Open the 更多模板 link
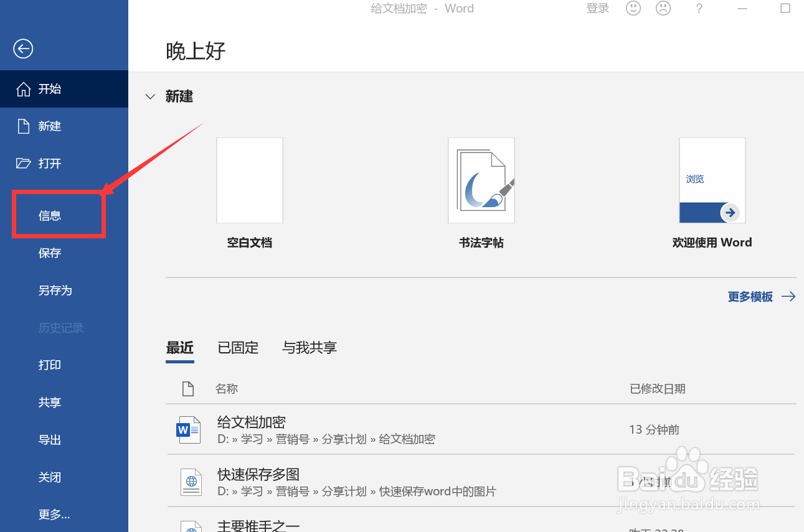 click(750, 297)
